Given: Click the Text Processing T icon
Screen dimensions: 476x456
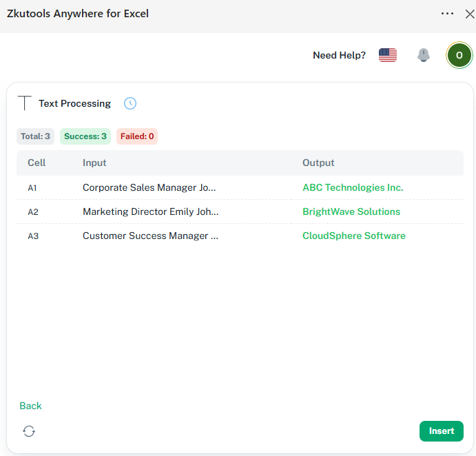Looking at the screenshot, I should pyautogui.click(x=25, y=103).
